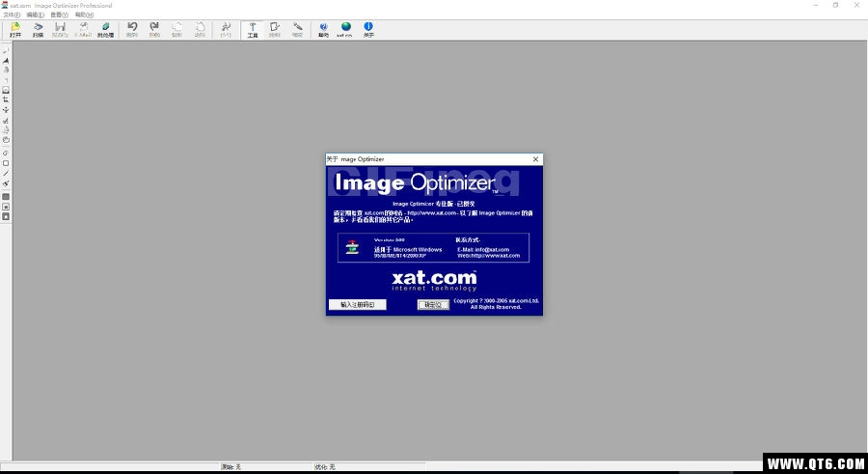Open the 文件 (File) menu
Viewport: 868px width, 474px height.
click(x=9, y=15)
